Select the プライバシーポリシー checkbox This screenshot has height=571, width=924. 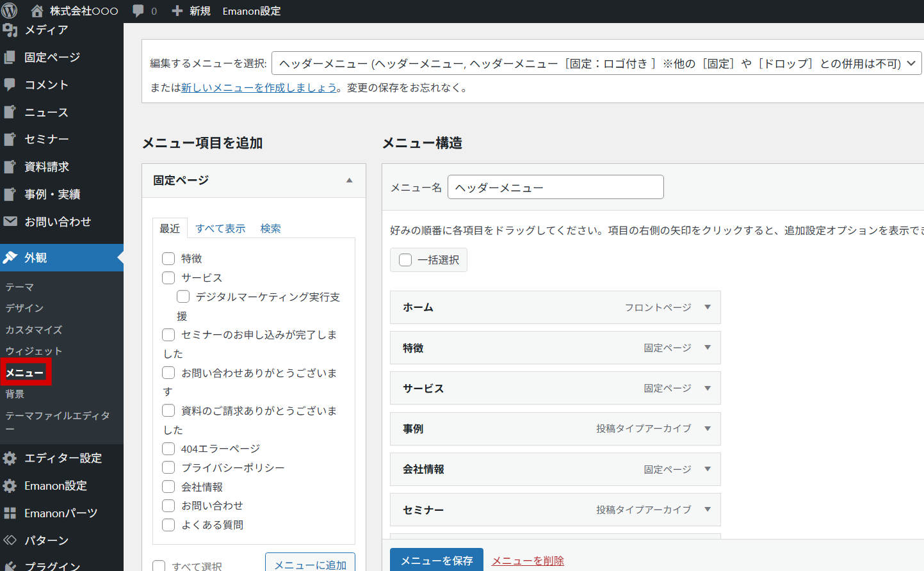(x=168, y=468)
